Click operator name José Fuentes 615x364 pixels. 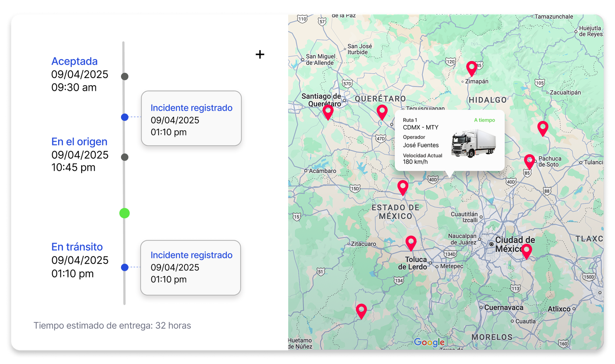click(x=421, y=145)
